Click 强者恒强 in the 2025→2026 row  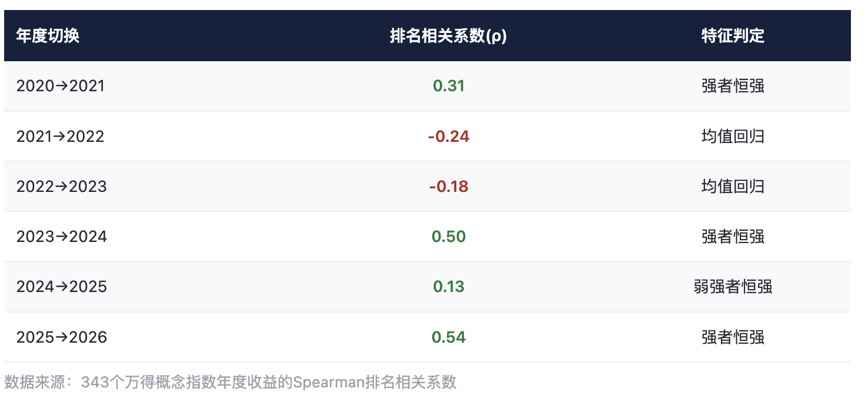click(733, 337)
